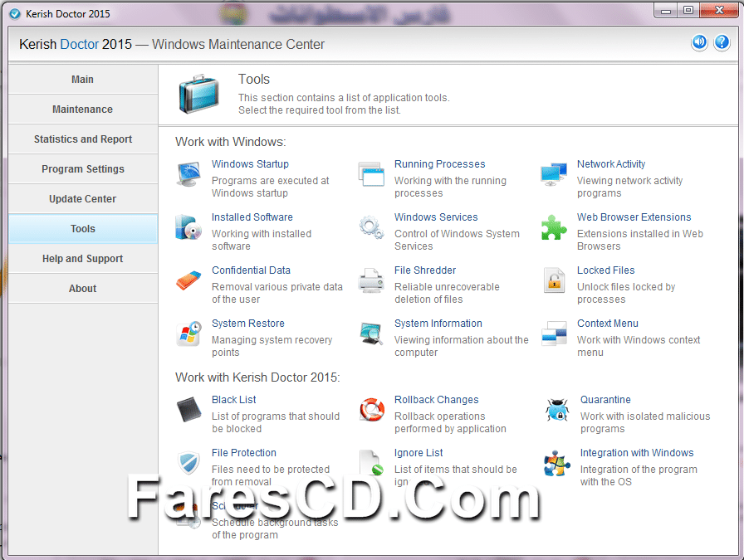Open help with the question mark icon
744x560 pixels.
(722, 42)
